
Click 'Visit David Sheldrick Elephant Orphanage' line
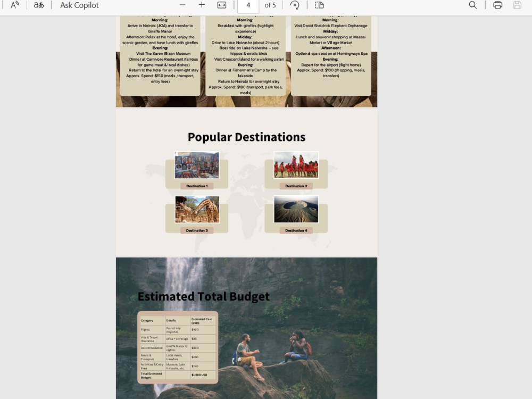(331, 26)
